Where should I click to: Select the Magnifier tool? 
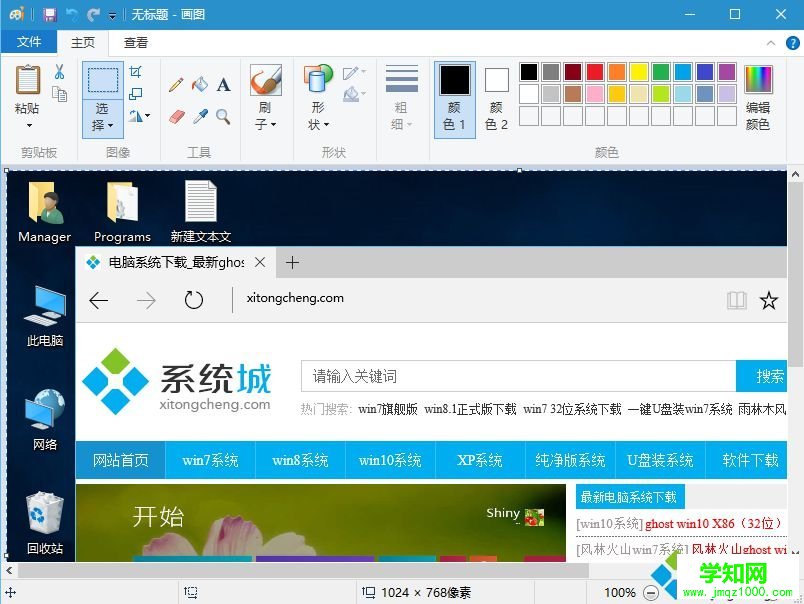coord(222,116)
